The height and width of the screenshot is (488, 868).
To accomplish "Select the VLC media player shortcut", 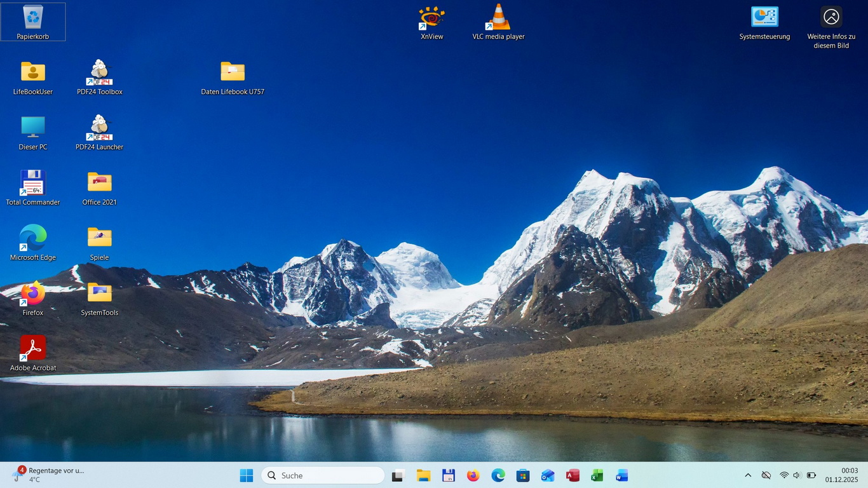I will click(498, 18).
